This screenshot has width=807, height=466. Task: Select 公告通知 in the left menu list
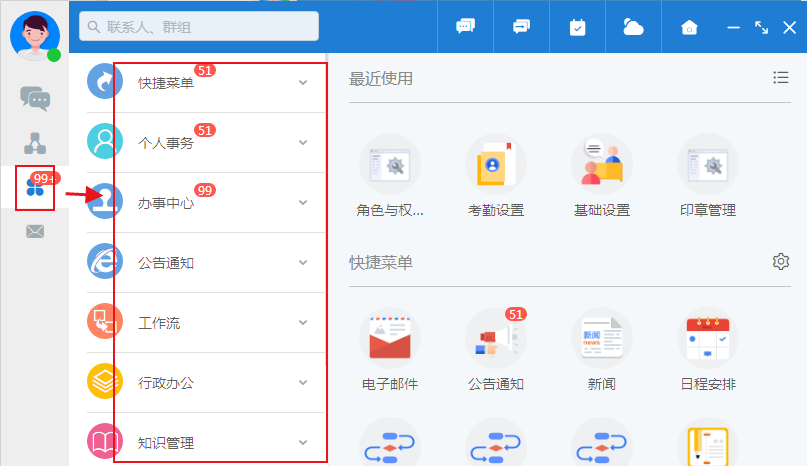click(166, 263)
